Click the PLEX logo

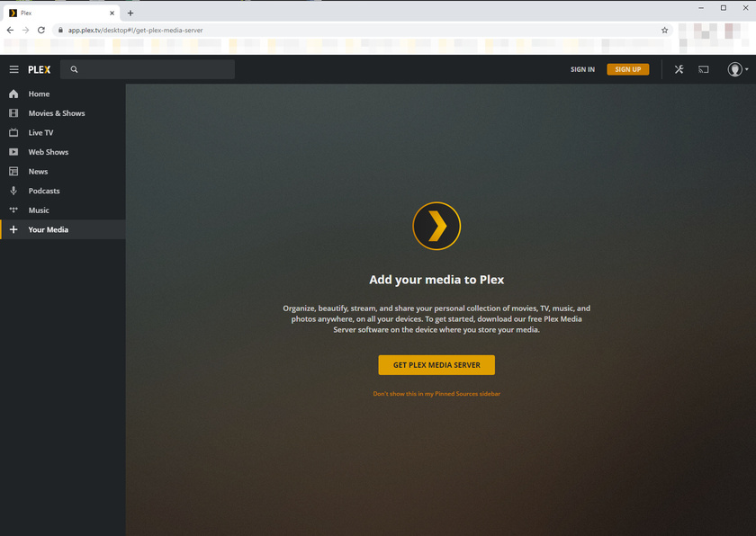pos(39,69)
